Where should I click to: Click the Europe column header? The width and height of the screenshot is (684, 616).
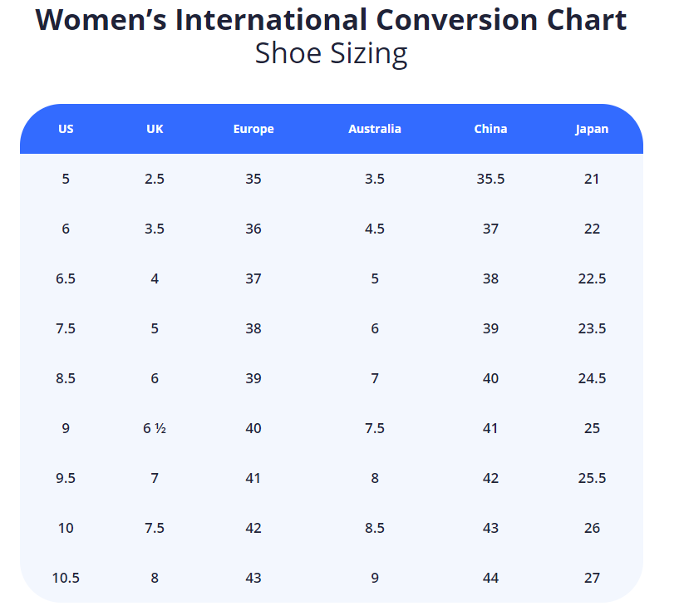point(253,129)
